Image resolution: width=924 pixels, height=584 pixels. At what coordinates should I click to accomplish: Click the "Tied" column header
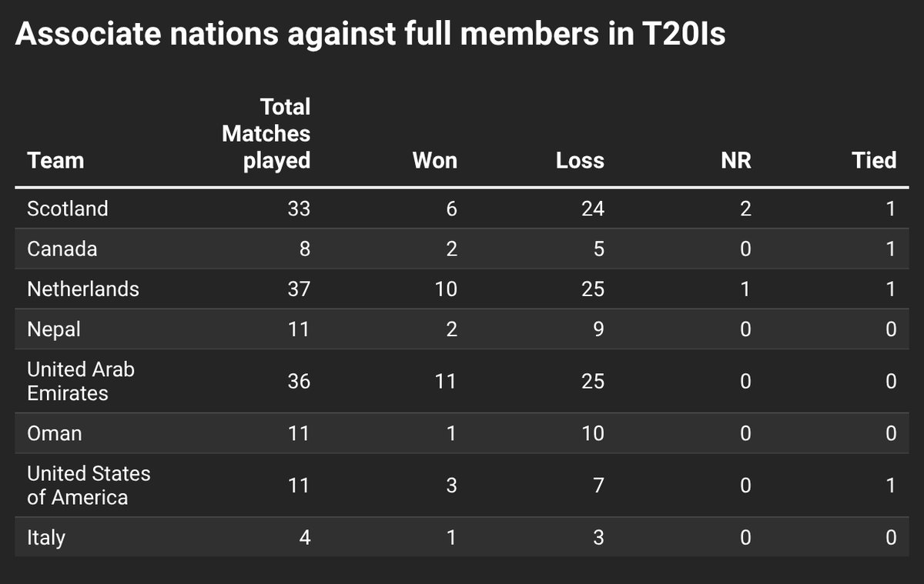[874, 160]
